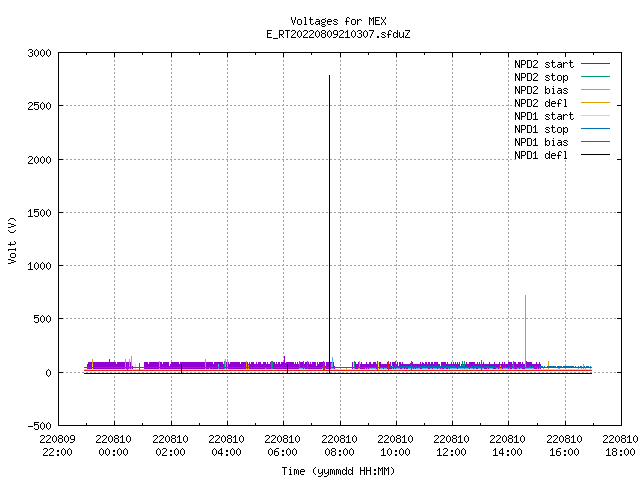Image resolution: width=640 pixels, height=480 pixels.
Task: Click the NPD2 stop legend label
Action: coord(541,77)
